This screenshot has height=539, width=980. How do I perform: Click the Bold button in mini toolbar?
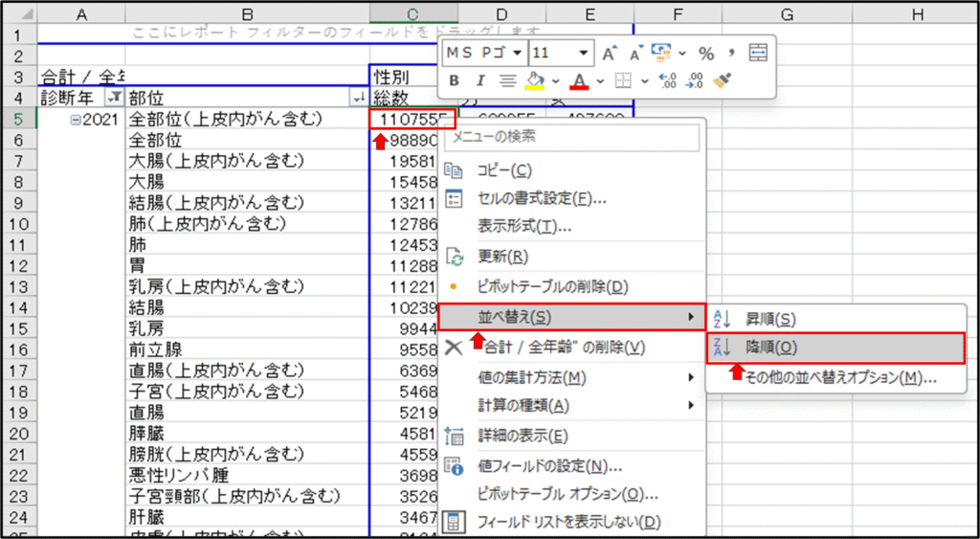tap(454, 80)
